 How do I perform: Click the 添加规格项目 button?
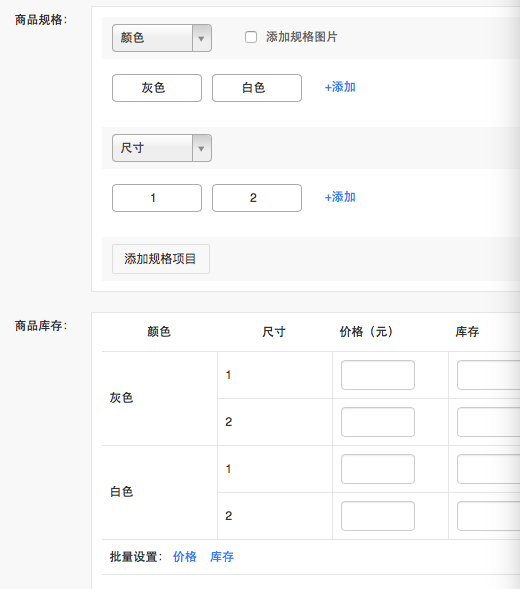(161, 259)
